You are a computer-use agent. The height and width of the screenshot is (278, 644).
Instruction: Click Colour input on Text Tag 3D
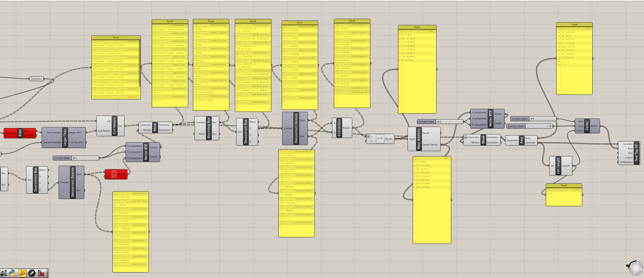[x=629, y=157]
